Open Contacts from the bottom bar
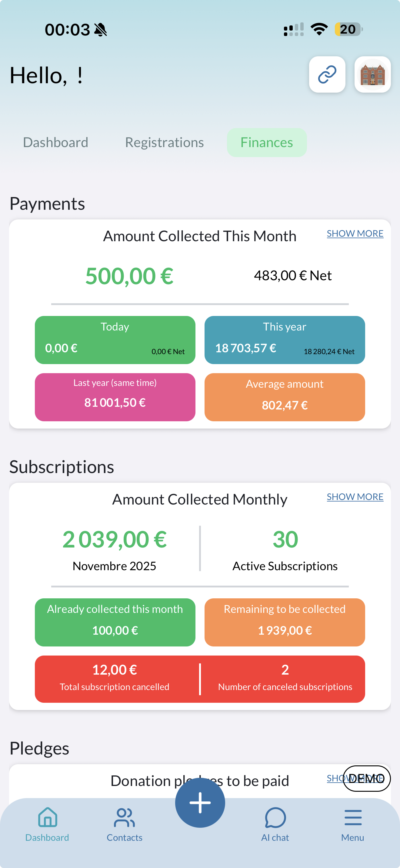 click(125, 817)
